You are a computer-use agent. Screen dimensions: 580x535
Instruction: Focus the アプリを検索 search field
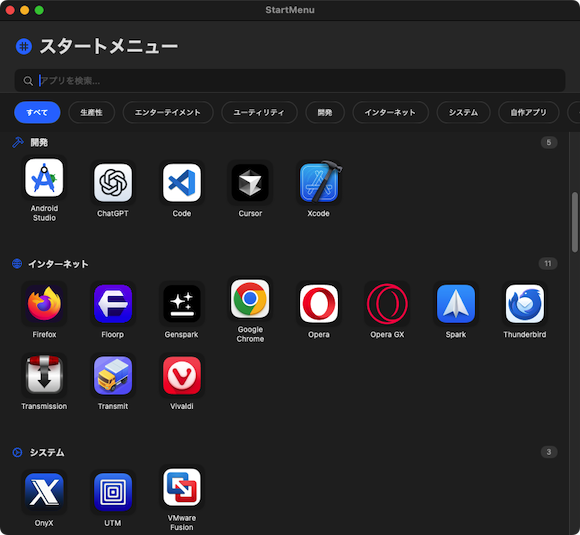point(290,81)
